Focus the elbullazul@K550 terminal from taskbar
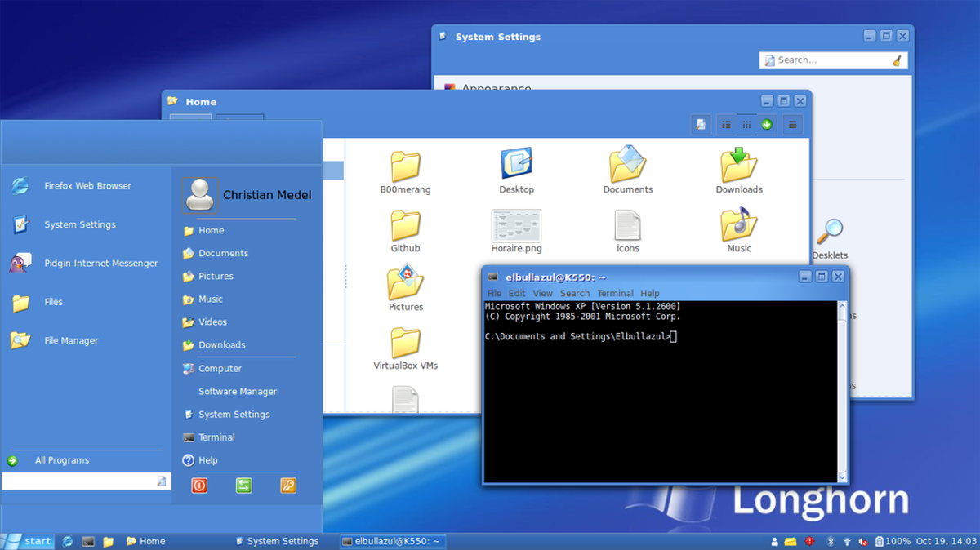Image resolution: width=980 pixels, height=550 pixels. [394, 540]
